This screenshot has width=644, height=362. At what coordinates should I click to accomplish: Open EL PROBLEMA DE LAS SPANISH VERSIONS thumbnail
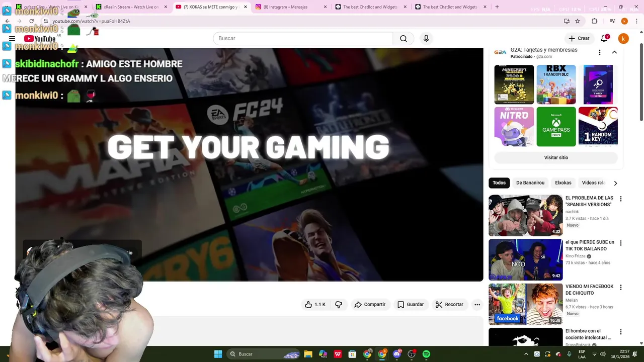[525, 215]
